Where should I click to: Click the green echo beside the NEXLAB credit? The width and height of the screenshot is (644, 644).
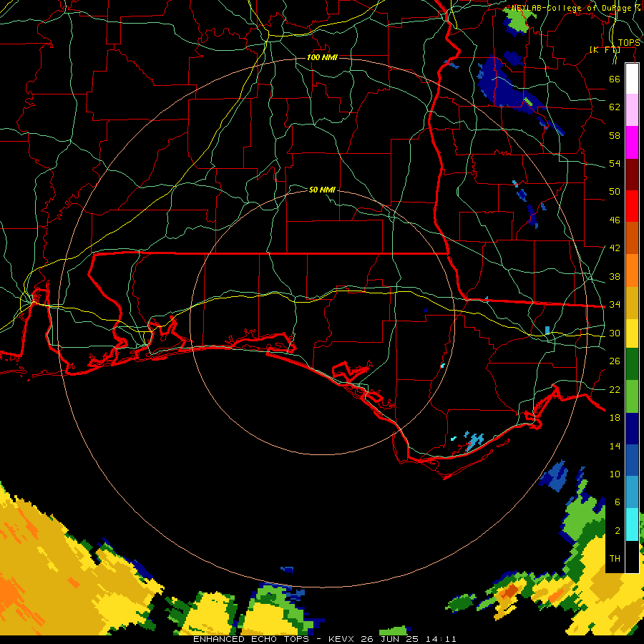[x=518, y=21]
